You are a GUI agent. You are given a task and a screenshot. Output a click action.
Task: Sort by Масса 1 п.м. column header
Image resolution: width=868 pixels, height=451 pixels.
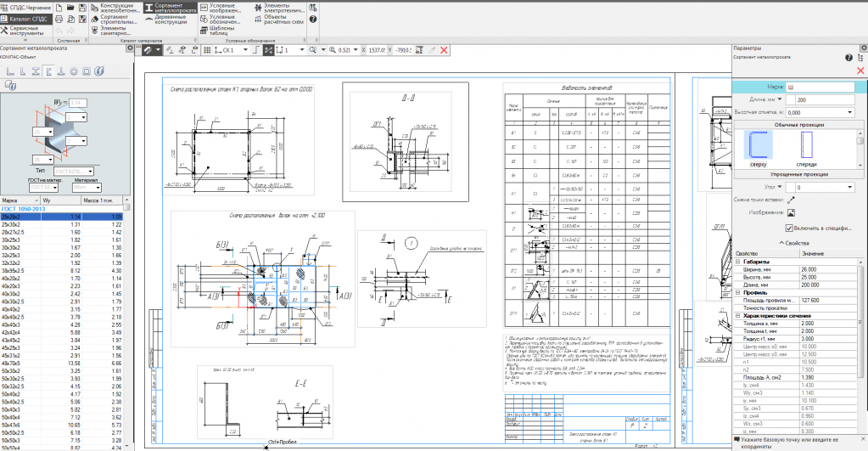click(102, 200)
